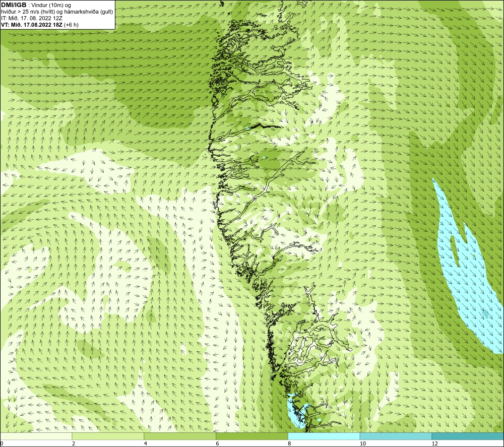Click the '0' scale label
The height and width of the screenshot is (447, 504).
[2, 443]
